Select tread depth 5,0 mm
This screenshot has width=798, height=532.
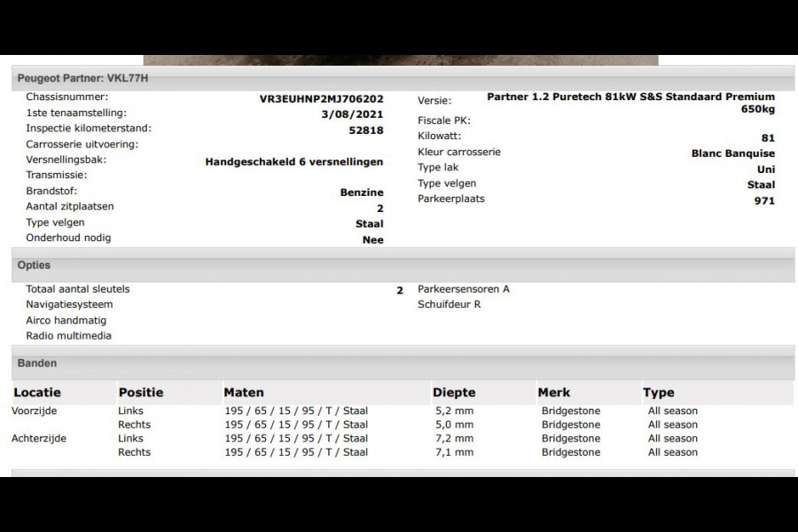[x=455, y=425]
